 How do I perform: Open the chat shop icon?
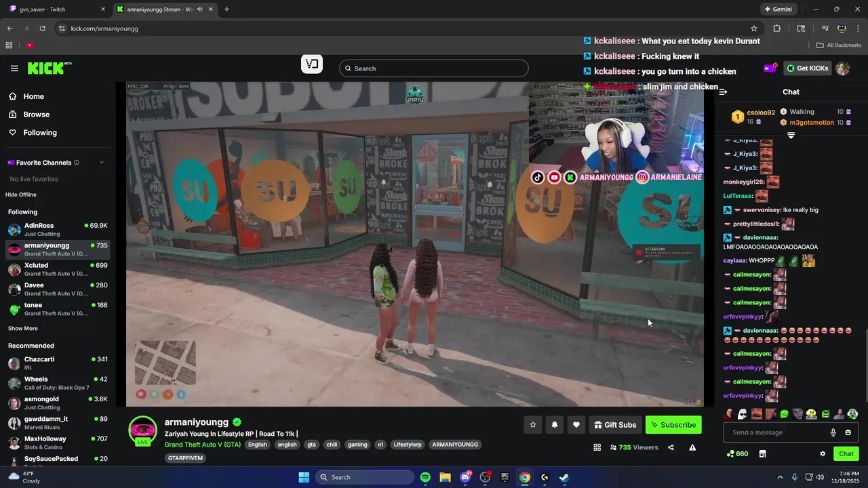762,453
